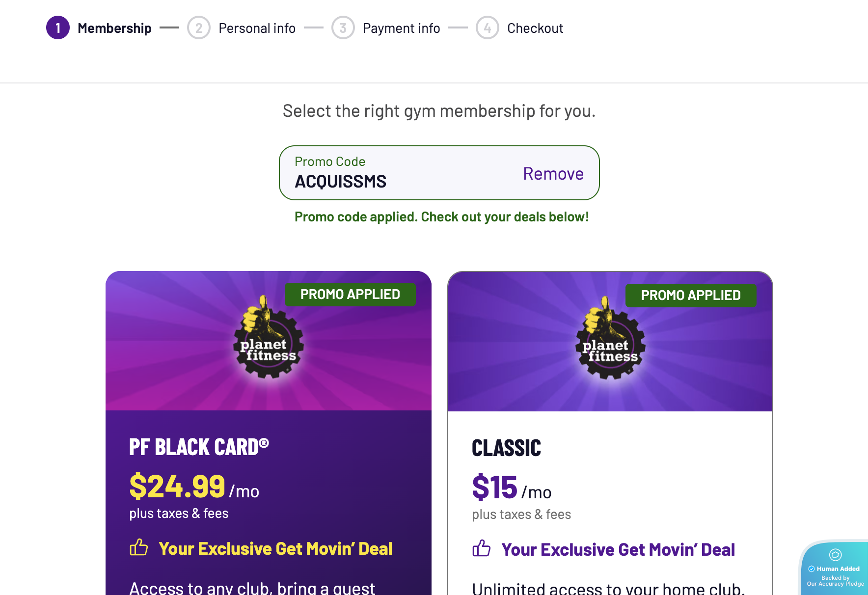Viewport: 868px width, 595px height.
Task: Click the step 1 Membership circle icon
Action: (x=58, y=28)
